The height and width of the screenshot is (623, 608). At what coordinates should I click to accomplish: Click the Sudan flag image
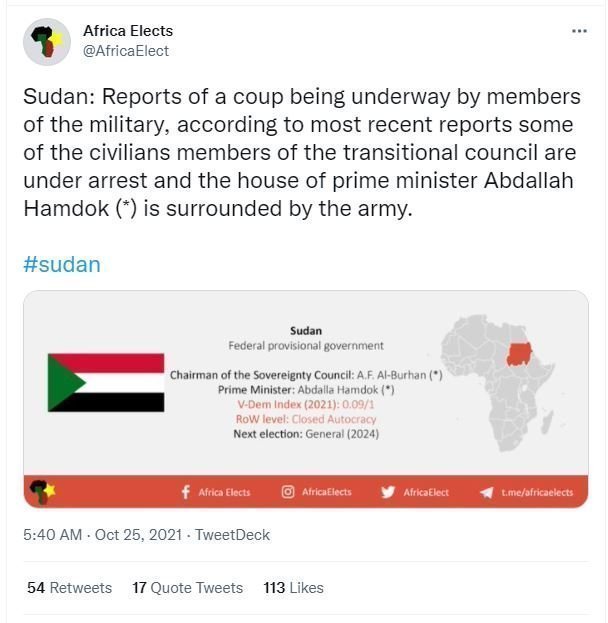[x=106, y=382]
